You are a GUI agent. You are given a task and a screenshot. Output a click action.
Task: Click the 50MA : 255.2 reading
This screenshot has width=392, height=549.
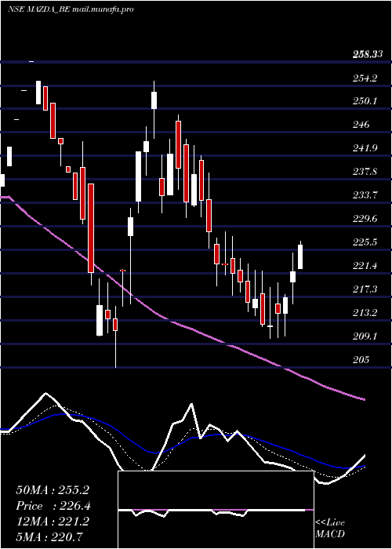tap(53, 490)
